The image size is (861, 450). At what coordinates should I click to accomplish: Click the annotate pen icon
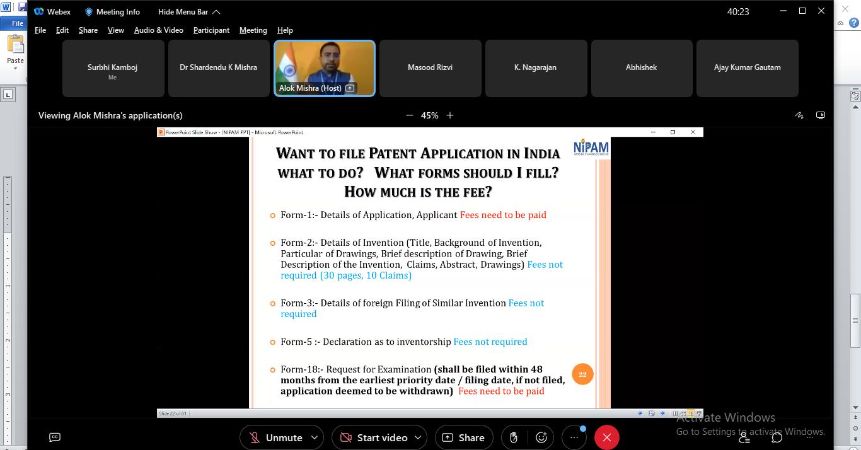click(x=798, y=115)
